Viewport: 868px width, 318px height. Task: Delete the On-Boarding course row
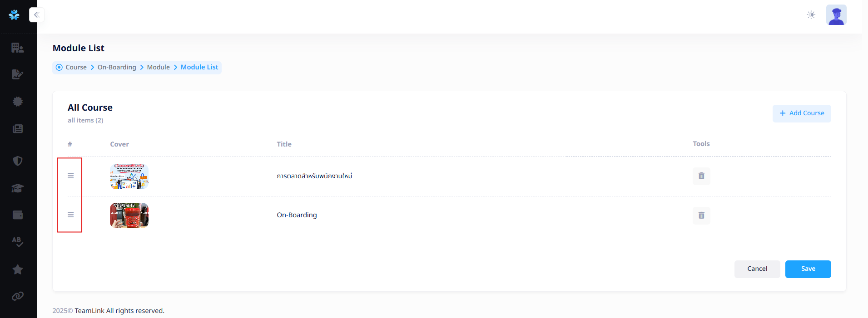(x=701, y=215)
